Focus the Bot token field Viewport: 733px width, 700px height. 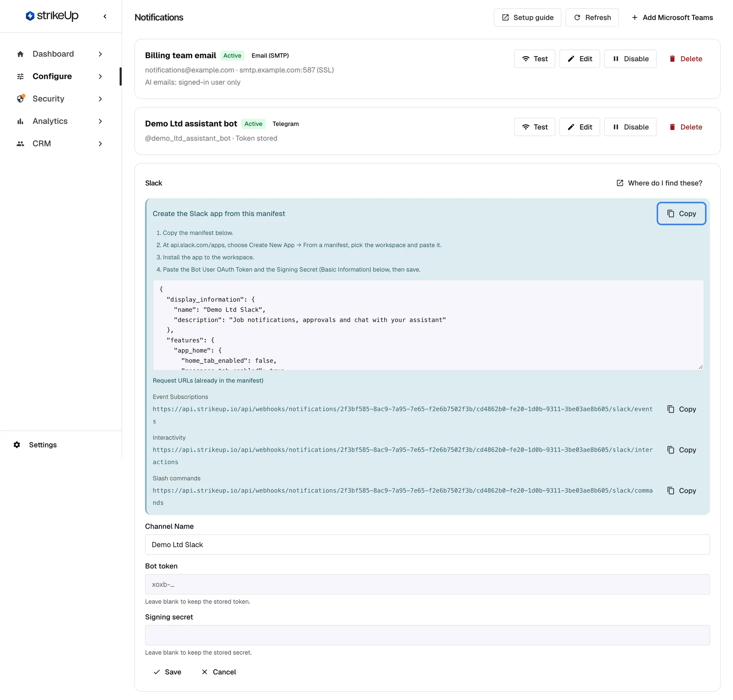(428, 584)
